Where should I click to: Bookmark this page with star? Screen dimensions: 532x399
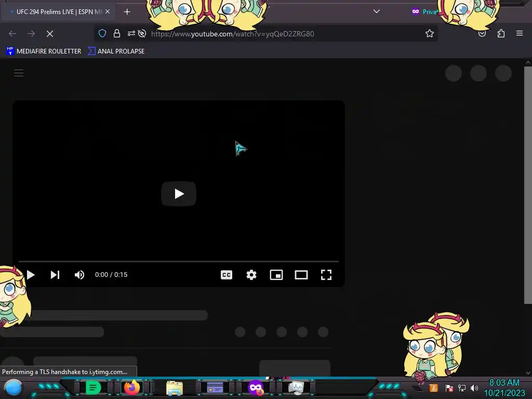point(430,33)
